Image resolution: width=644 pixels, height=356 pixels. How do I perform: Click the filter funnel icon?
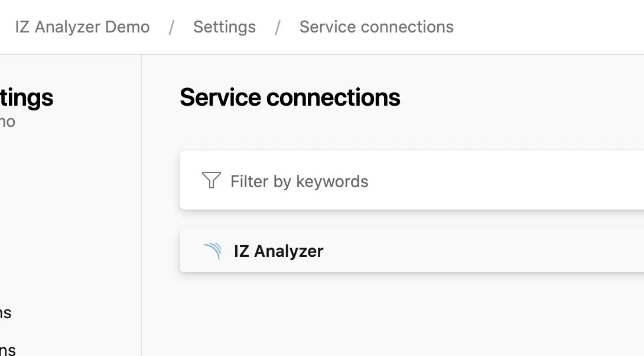[211, 181]
